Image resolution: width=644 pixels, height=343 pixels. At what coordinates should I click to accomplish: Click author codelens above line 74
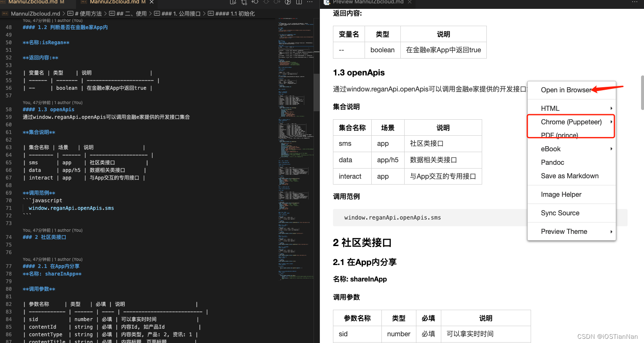click(x=53, y=230)
